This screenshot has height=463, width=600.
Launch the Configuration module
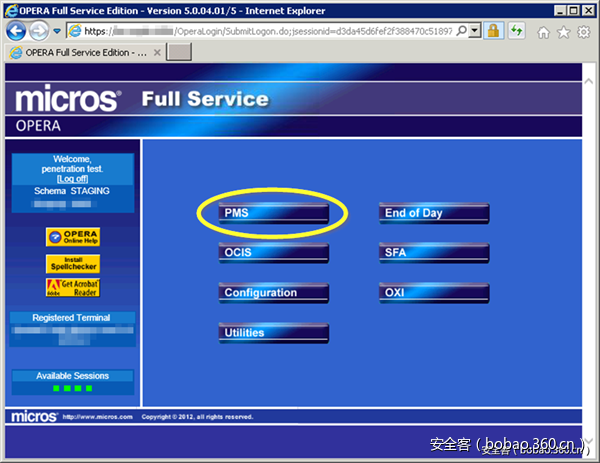click(x=274, y=293)
